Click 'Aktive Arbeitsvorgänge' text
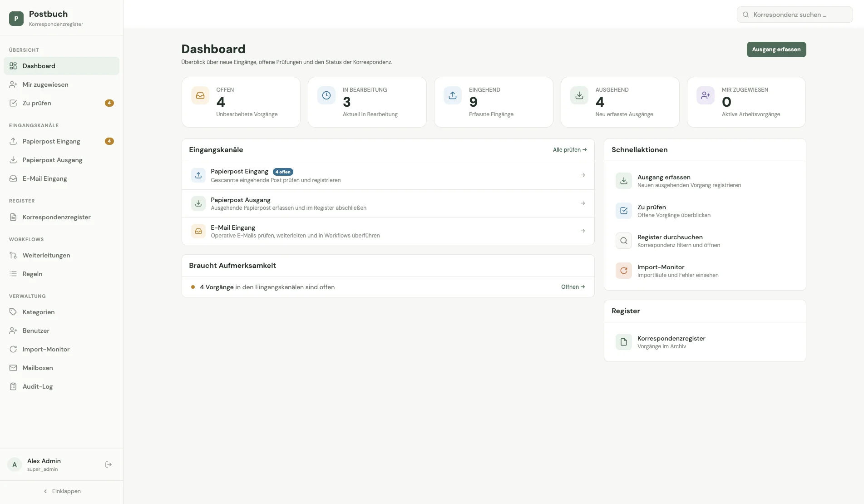The height and width of the screenshot is (504, 864). tap(751, 114)
